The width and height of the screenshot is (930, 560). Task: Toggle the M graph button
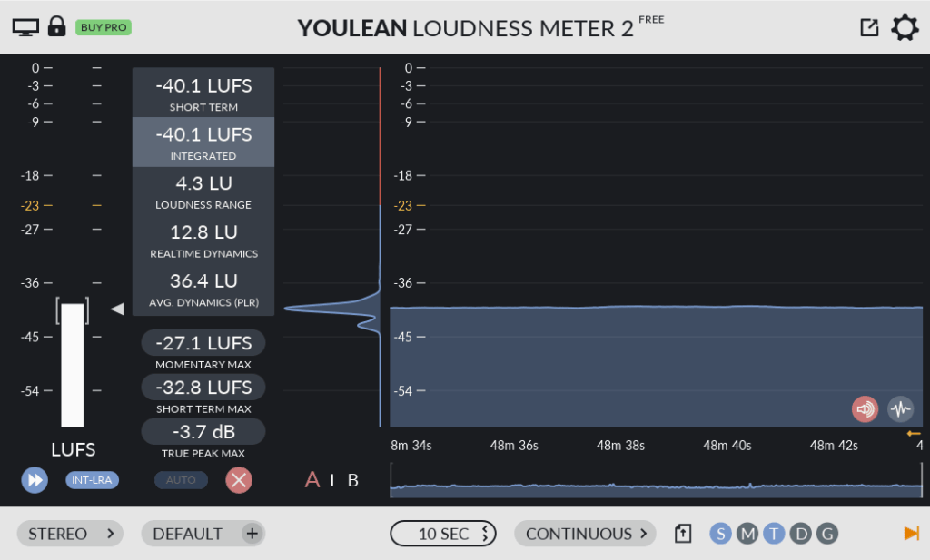click(747, 534)
